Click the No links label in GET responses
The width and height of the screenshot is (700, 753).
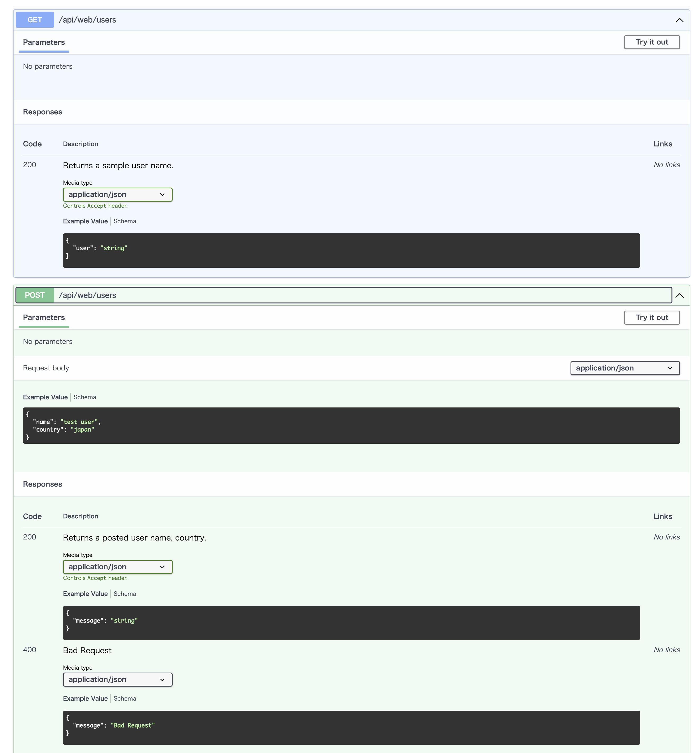point(666,165)
